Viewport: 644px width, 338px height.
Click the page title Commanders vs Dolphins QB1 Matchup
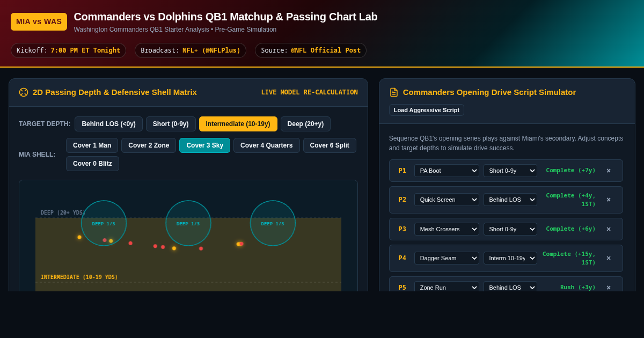click(225, 17)
